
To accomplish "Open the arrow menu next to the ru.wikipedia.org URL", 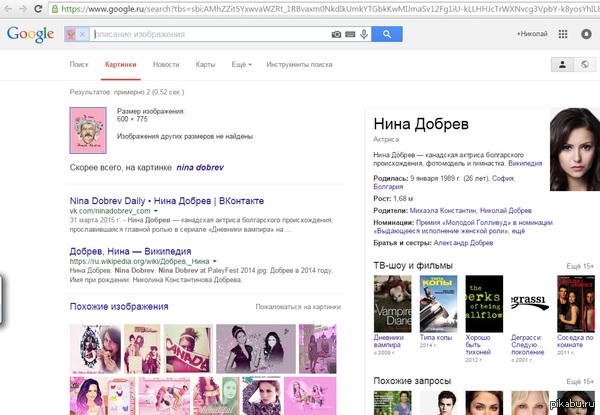I will pyautogui.click(x=215, y=260).
